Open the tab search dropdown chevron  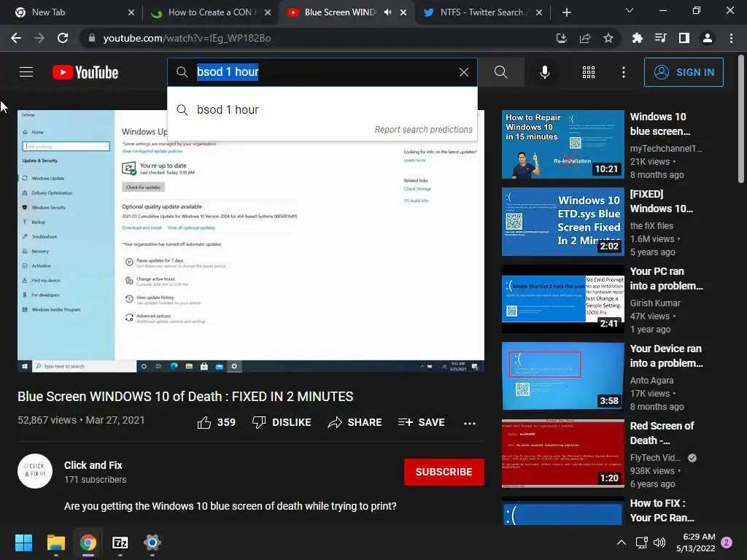(x=630, y=10)
